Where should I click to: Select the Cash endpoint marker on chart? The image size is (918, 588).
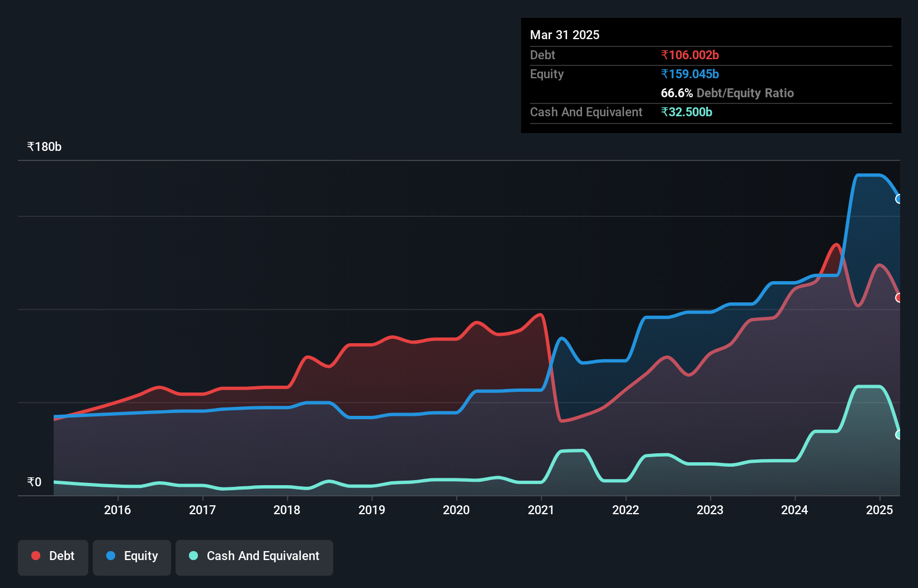click(x=899, y=434)
